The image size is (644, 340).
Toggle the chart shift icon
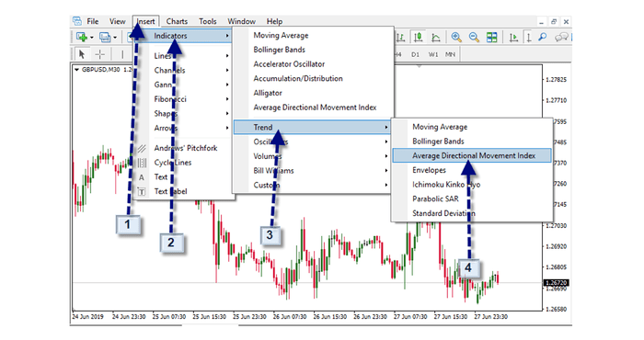click(529, 38)
